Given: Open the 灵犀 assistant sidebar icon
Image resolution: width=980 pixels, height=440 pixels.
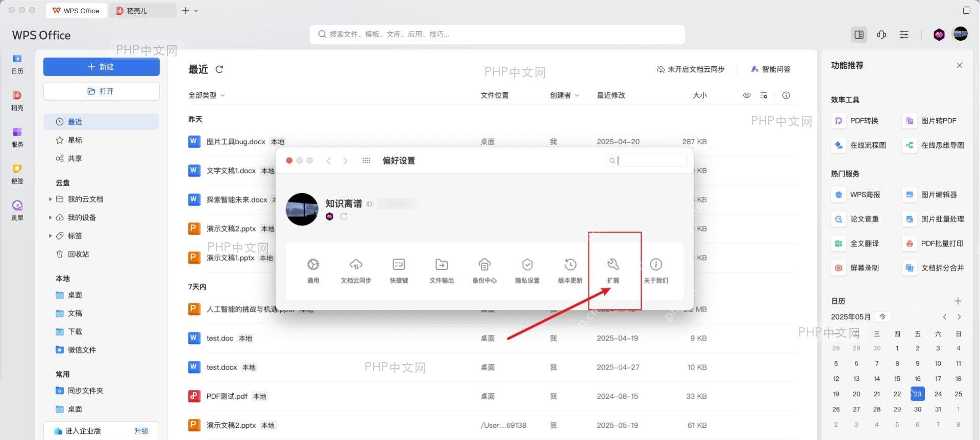Looking at the screenshot, I should click(17, 211).
